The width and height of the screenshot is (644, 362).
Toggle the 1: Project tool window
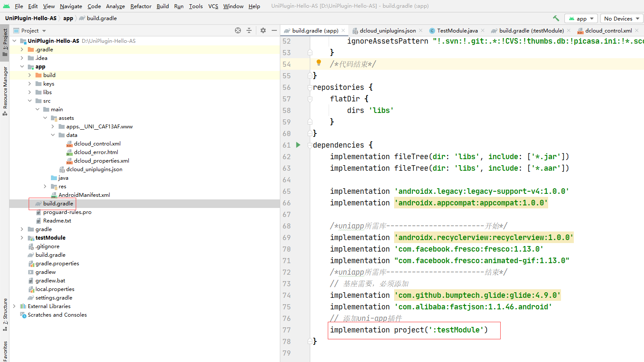(x=5, y=42)
